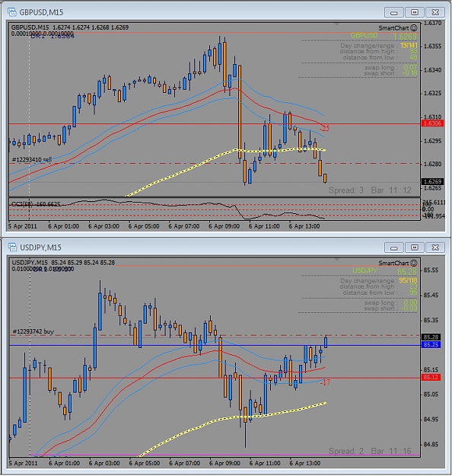Click the chart shift triangle marker on GBPUSD chart
The height and width of the screenshot is (476, 452).
(337, 24)
